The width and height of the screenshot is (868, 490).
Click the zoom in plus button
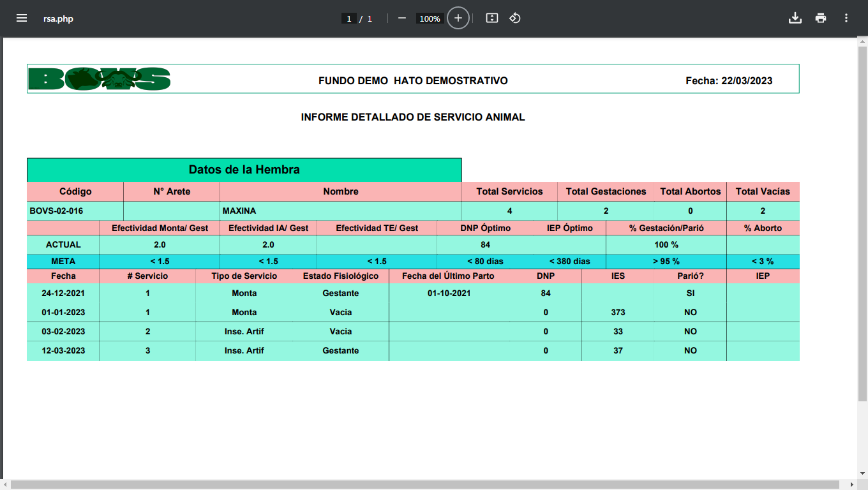click(x=458, y=19)
